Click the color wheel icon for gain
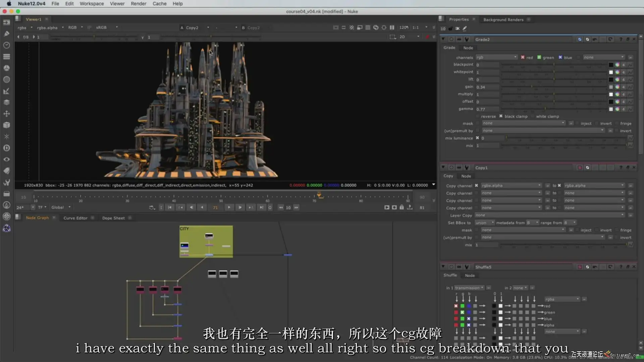The width and height of the screenshot is (644, 362). tap(617, 87)
